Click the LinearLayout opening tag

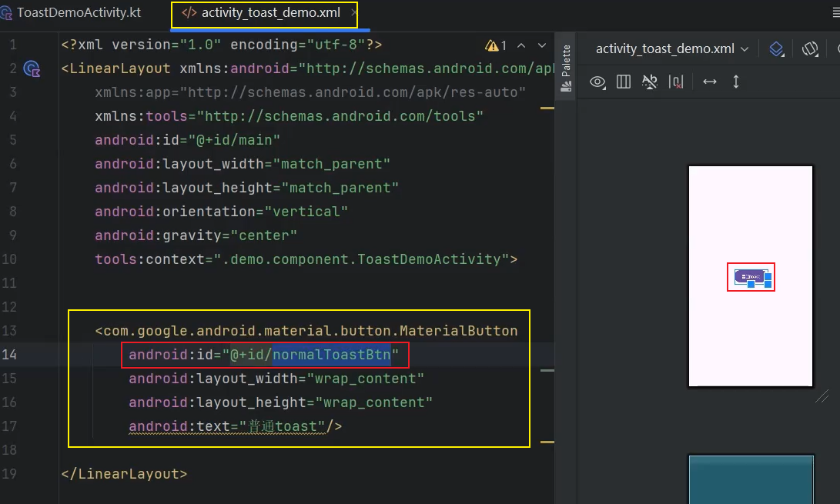coord(115,69)
